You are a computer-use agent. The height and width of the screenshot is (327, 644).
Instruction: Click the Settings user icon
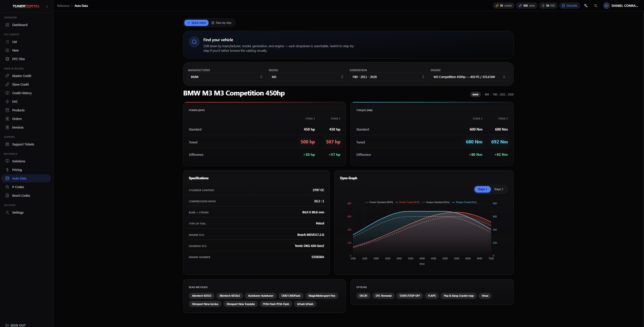point(7,212)
